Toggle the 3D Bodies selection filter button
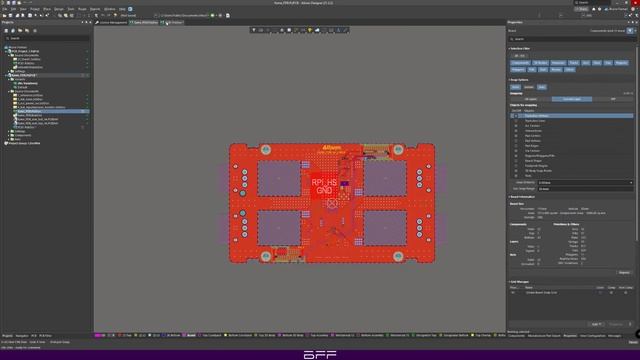The width and height of the screenshot is (640, 360). [540, 63]
